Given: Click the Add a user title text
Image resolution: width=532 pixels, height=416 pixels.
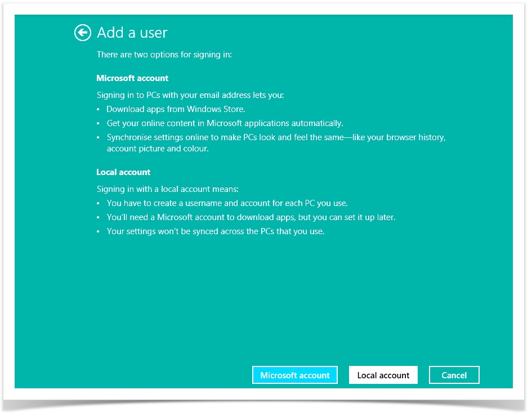Looking at the screenshot, I should click(132, 33).
